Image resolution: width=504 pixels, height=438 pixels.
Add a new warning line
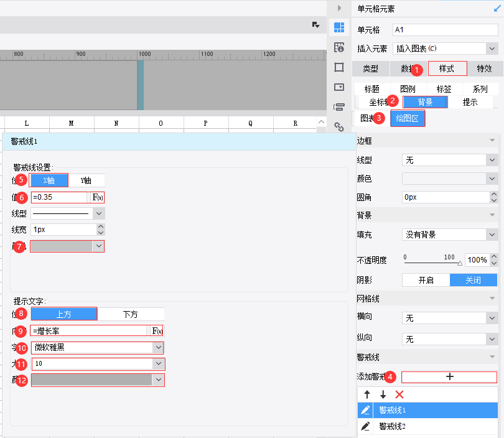(449, 377)
